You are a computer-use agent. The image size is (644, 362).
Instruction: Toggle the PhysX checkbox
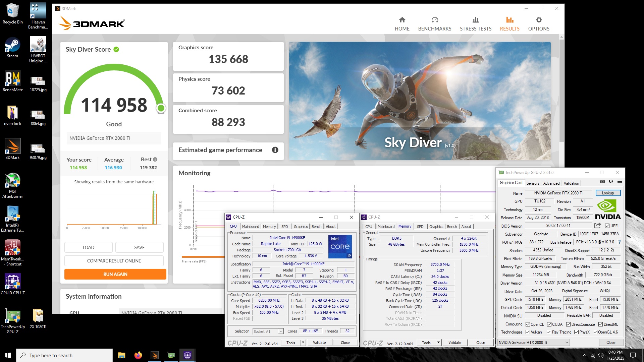(576, 332)
